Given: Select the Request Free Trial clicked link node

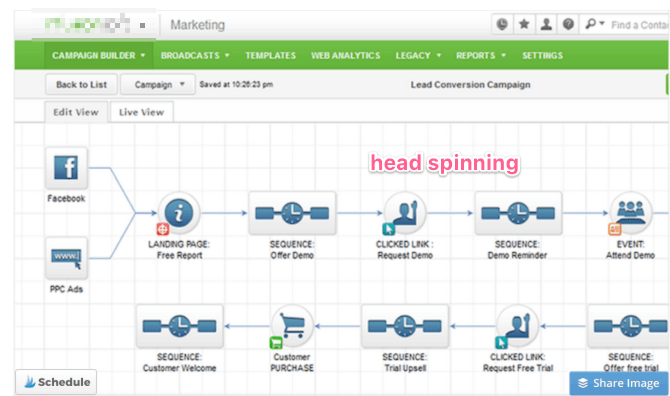Looking at the screenshot, I should [x=517, y=326].
